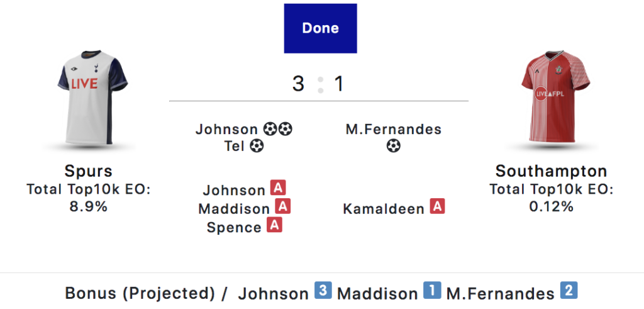This screenshot has width=644, height=309.
Task: Click the blue Done button
Action: 320,28
